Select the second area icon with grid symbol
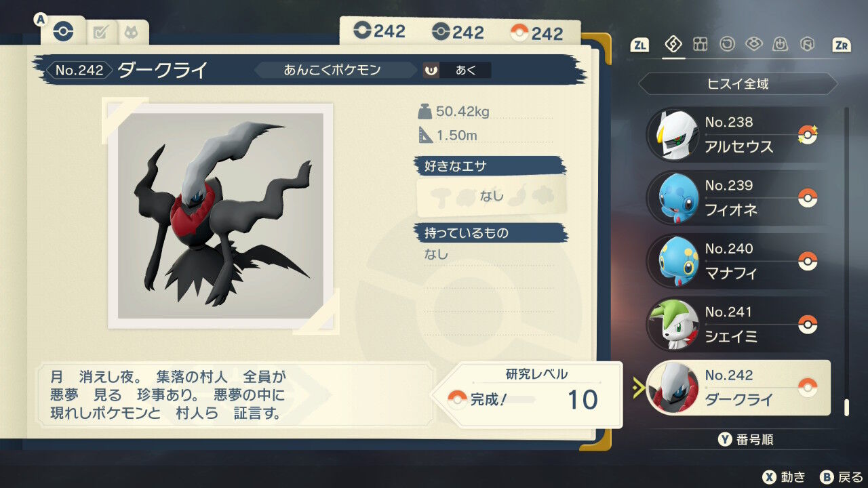This screenshot has height=488, width=868. 701,45
